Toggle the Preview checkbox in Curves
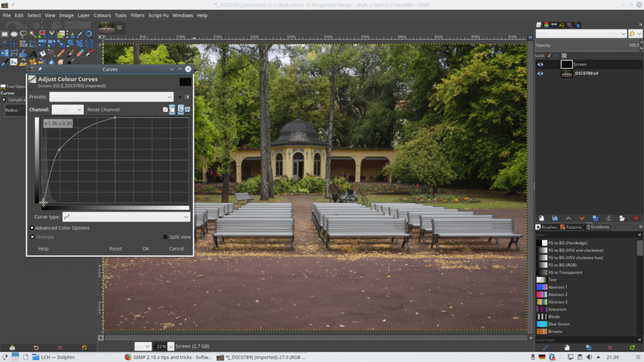Image resolution: width=644 pixels, height=362 pixels. tap(32, 237)
